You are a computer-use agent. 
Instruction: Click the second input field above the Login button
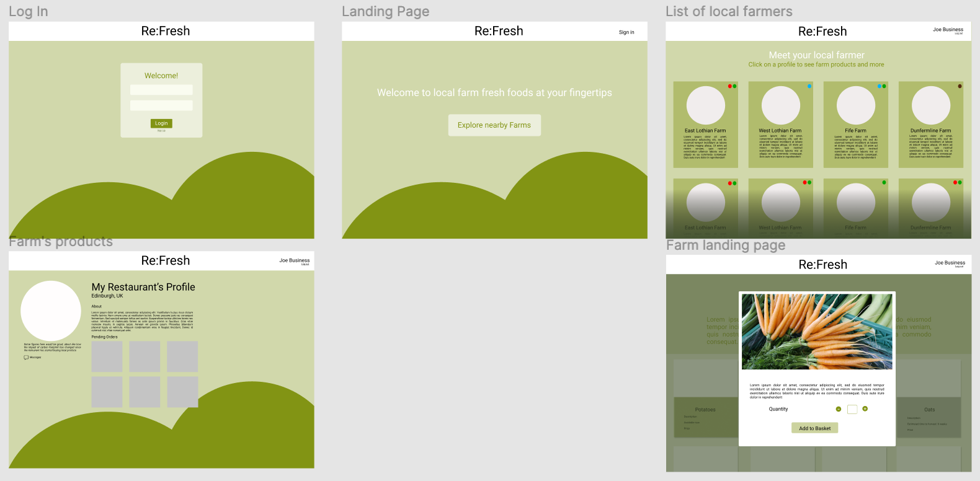click(161, 105)
